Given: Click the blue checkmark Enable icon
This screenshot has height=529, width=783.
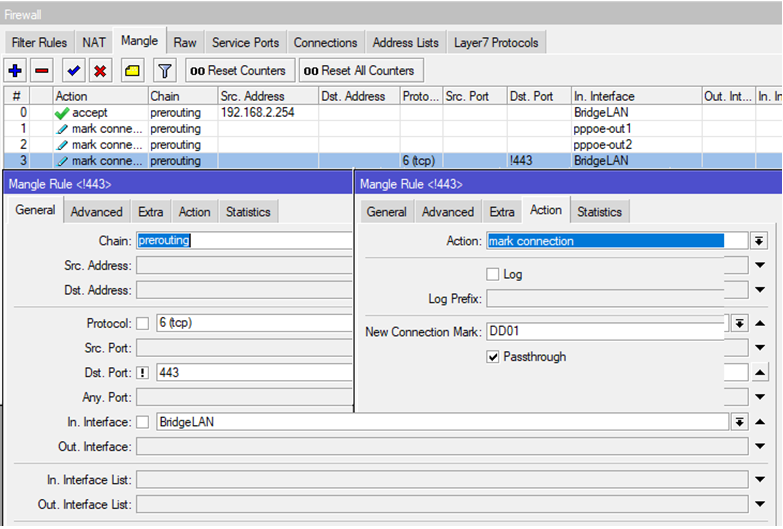Looking at the screenshot, I should (x=73, y=71).
